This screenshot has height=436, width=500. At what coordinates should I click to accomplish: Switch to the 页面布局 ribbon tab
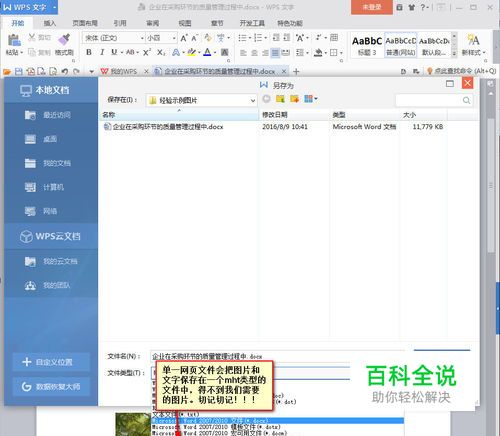[85, 23]
